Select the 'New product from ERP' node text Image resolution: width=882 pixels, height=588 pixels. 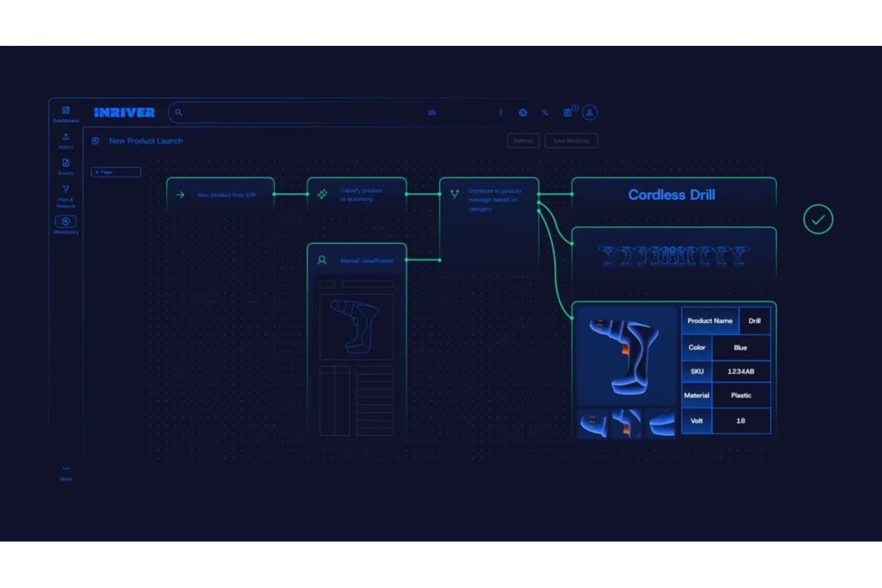pyautogui.click(x=227, y=195)
